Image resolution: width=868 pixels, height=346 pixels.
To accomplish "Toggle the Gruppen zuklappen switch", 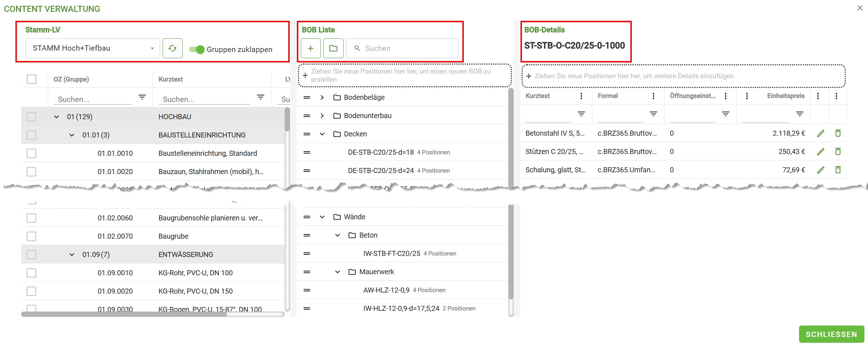I will click(x=197, y=50).
